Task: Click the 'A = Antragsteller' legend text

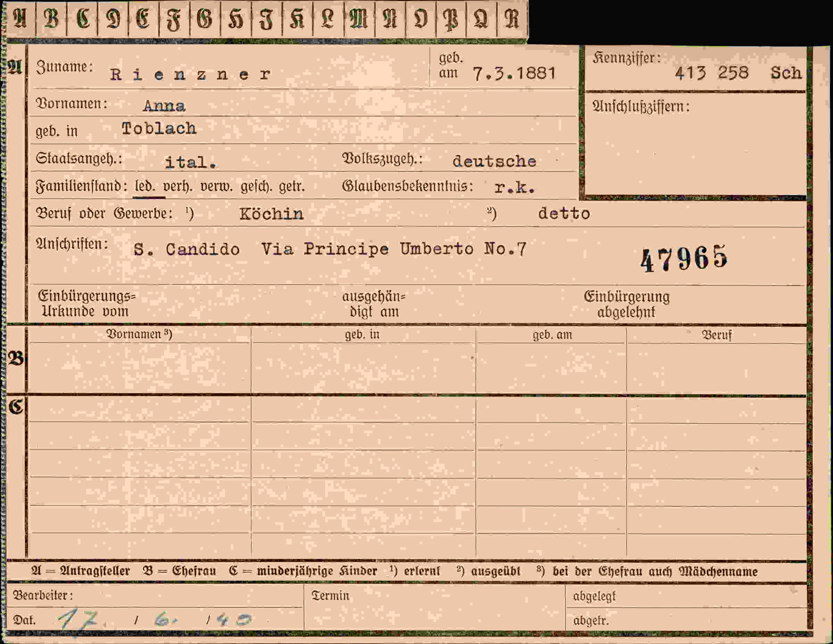Action: coord(81,571)
